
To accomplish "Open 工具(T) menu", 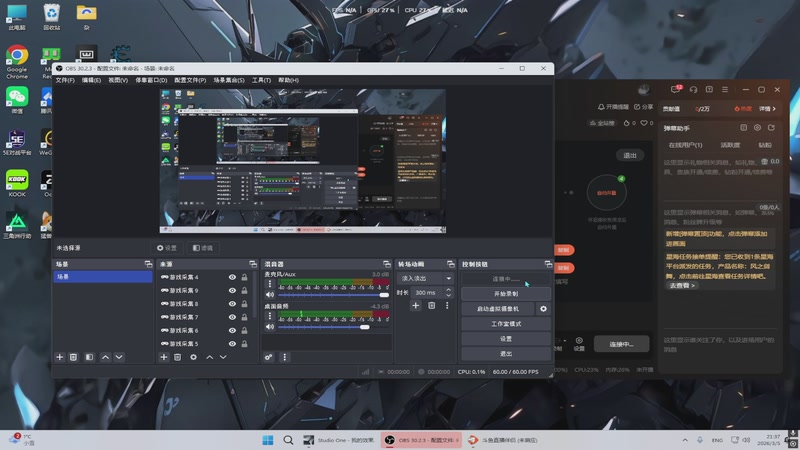I will [x=261, y=80].
